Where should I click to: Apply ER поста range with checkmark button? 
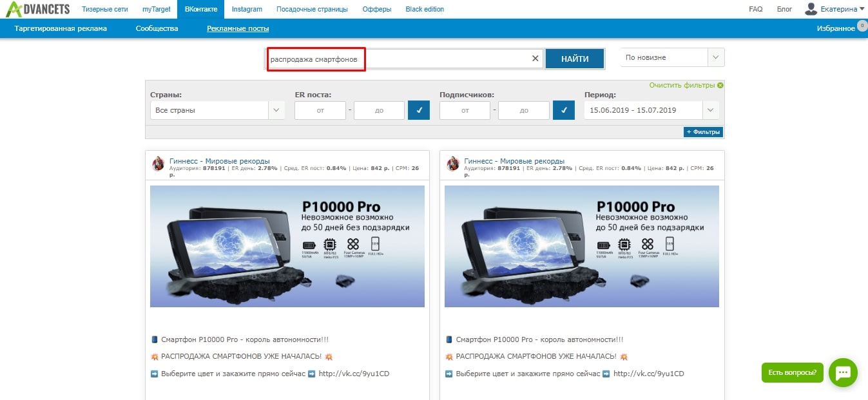pyautogui.click(x=419, y=110)
